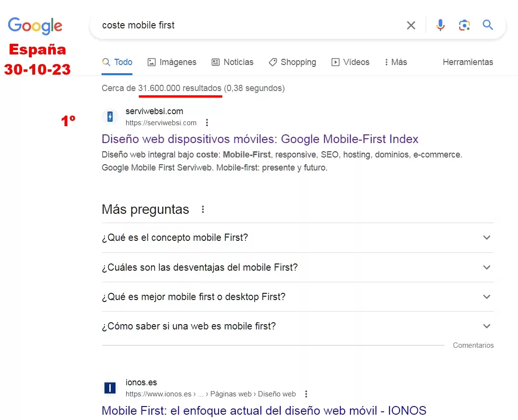
Task: Expand "¿Cómo saber si una web es mobile first?"
Action: tap(487, 326)
